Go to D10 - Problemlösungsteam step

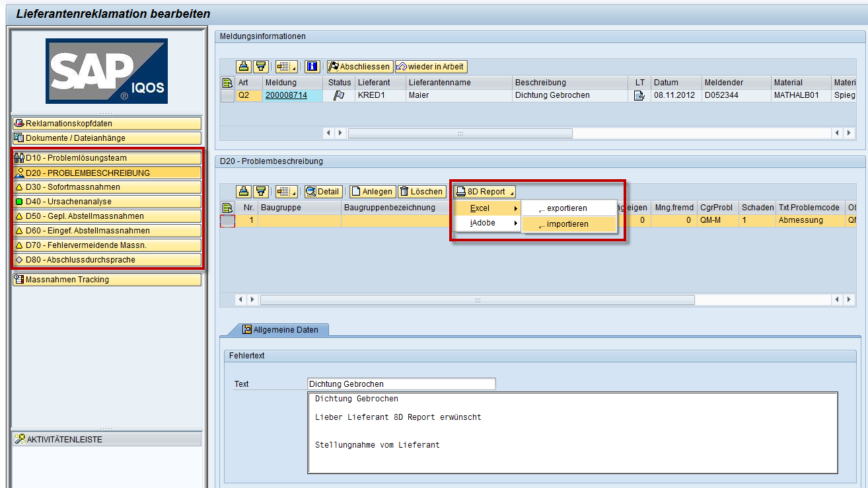106,158
